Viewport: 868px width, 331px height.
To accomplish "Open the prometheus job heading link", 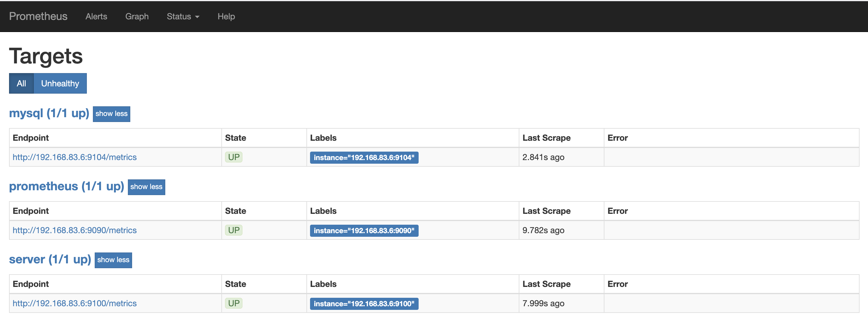I will [66, 186].
